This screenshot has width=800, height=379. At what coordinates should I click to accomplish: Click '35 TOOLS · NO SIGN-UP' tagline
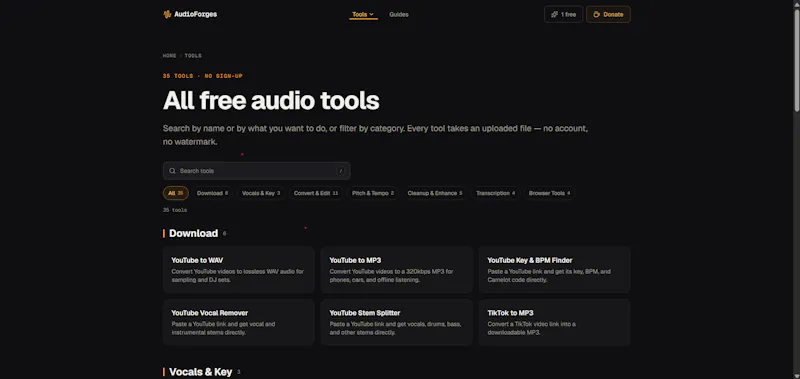203,76
